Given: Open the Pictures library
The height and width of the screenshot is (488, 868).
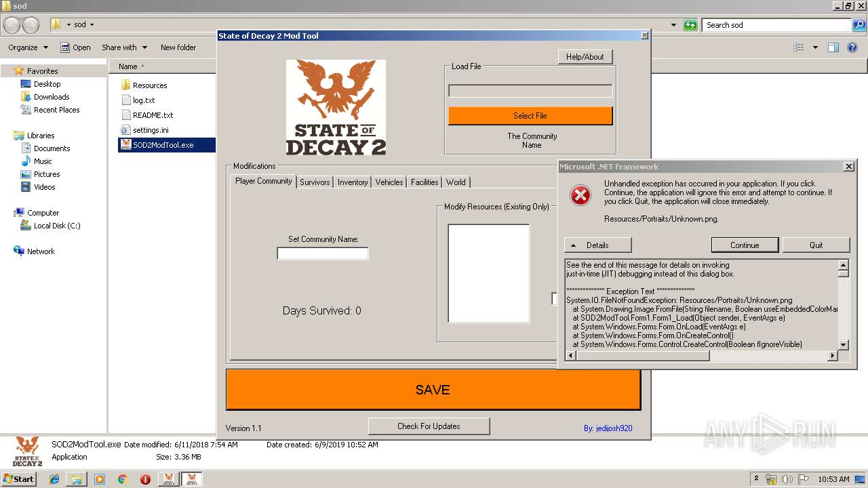Looking at the screenshot, I should [x=47, y=174].
